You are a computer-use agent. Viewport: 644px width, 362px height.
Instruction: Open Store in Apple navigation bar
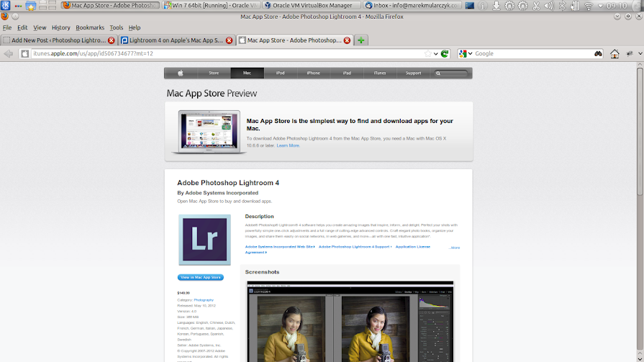coord(214,73)
